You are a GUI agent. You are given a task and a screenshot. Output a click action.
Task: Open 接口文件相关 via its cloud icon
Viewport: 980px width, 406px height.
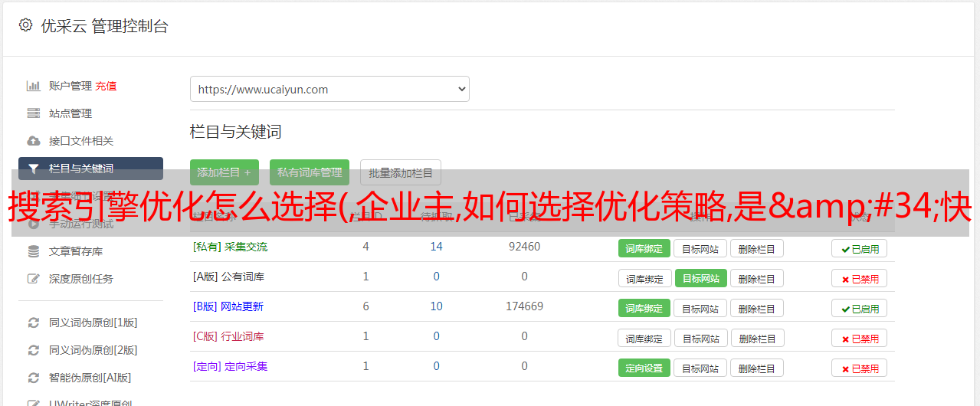coord(33,141)
